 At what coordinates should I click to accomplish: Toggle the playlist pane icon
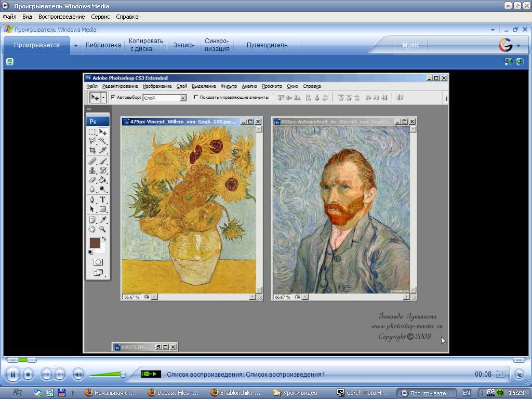[x=520, y=62]
